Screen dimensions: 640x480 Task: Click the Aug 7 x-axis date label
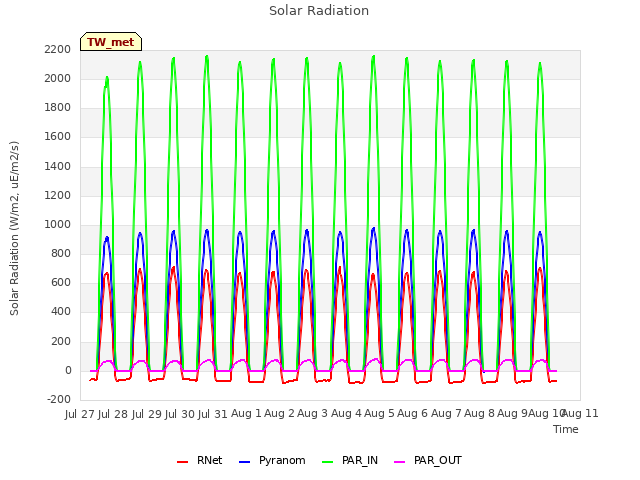[x=446, y=414]
